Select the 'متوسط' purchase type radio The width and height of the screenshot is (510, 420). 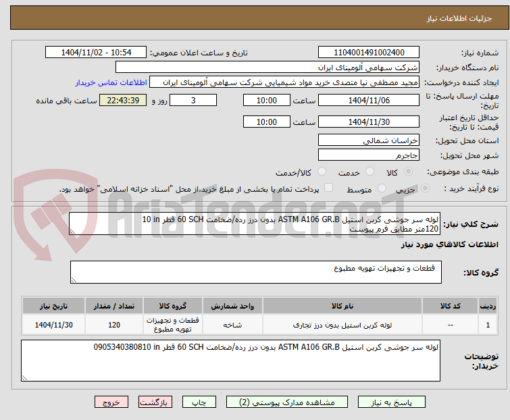[382, 188]
